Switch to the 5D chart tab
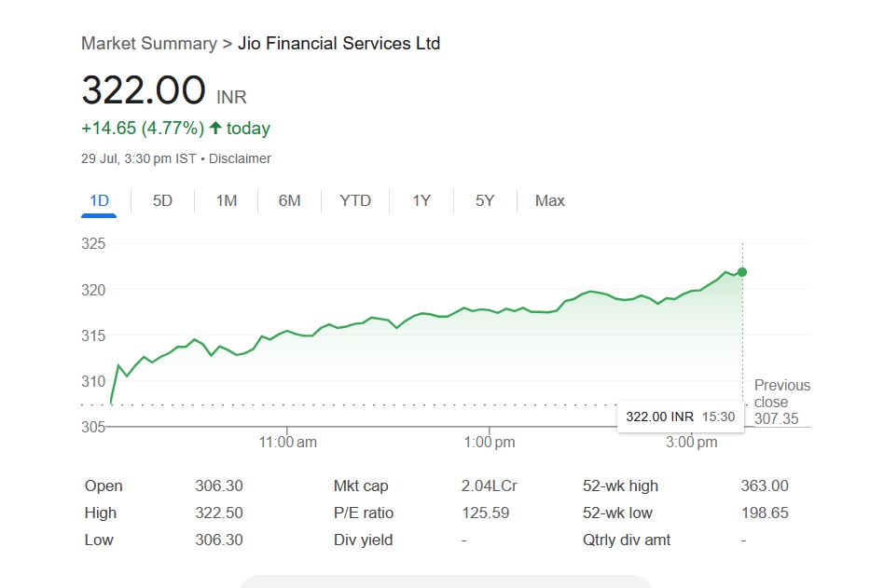The image size is (870, 588). coord(162,200)
